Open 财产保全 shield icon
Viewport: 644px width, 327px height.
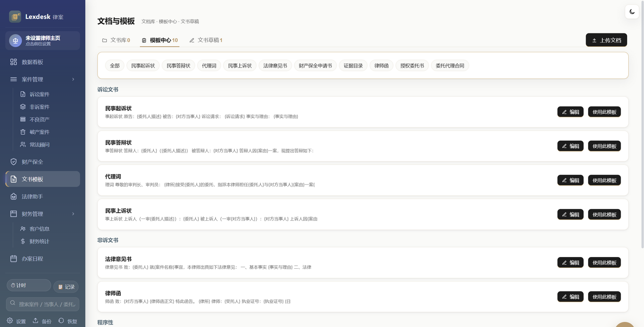click(14, 162)
